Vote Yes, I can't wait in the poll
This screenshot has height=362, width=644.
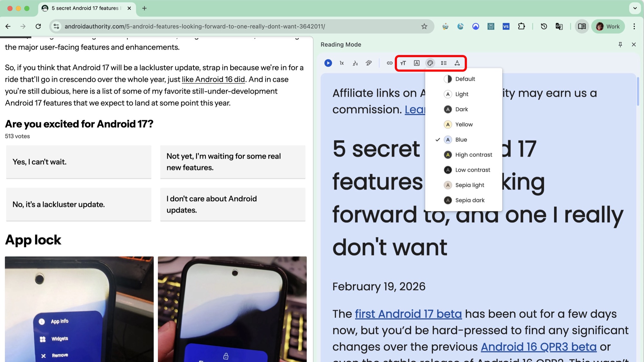[78, 162]
